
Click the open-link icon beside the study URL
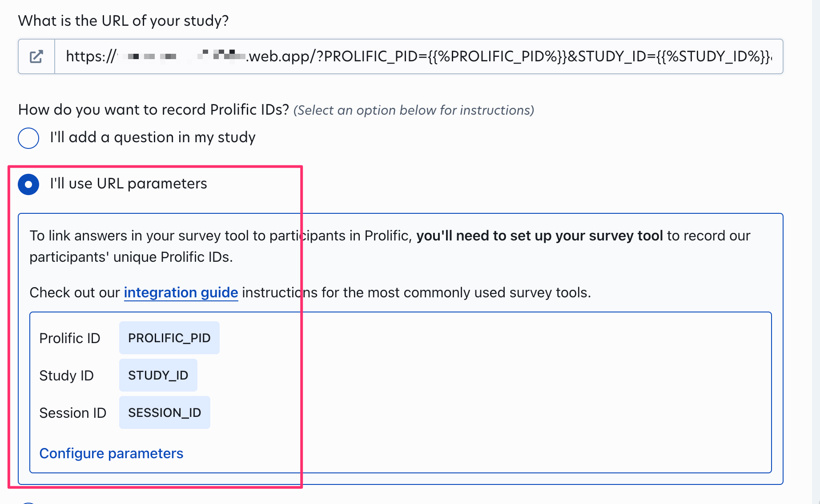[36, 56]
